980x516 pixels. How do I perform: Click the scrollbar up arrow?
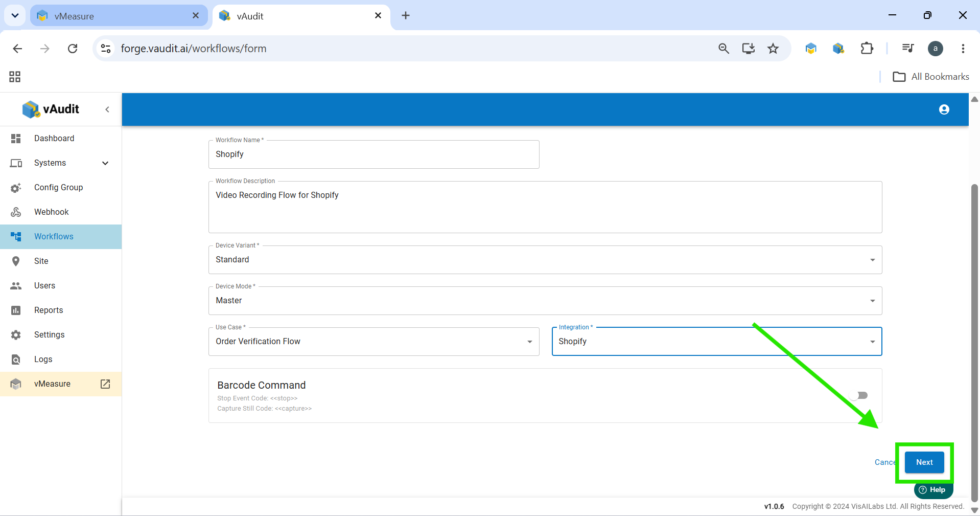[x=974, y=99]
